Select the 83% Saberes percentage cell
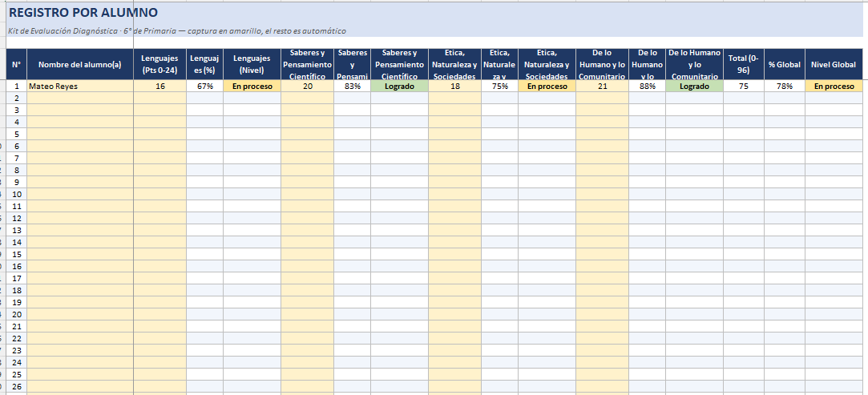Viewport: 868px width, 395px height. (352, 87)
